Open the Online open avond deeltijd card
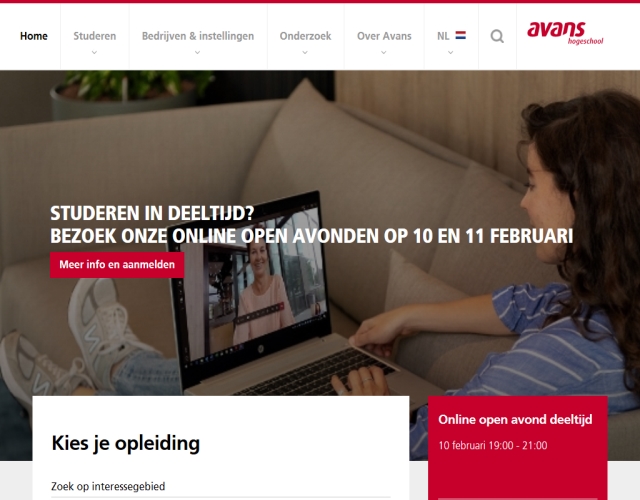 pyautogui.click(x=518, y=448)
